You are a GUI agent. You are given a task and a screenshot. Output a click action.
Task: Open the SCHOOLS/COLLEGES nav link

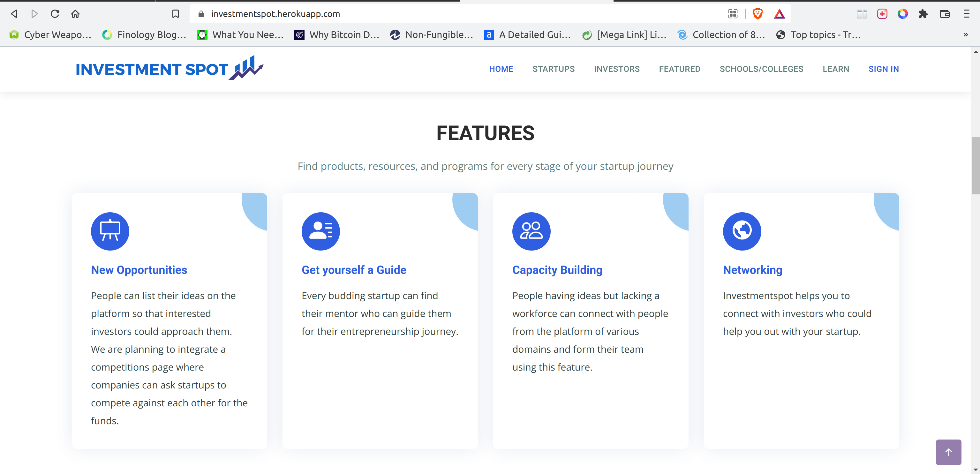(x=761, y=69)
